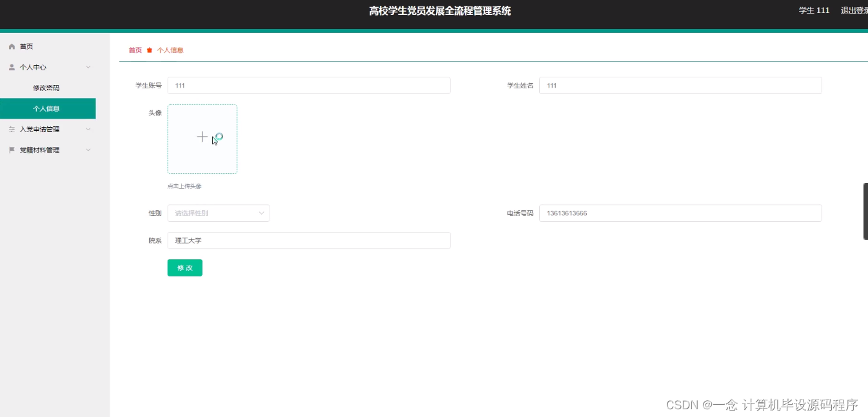
Task: Open the 请选择性别 gender dropdown
Action: pos(218,213)
